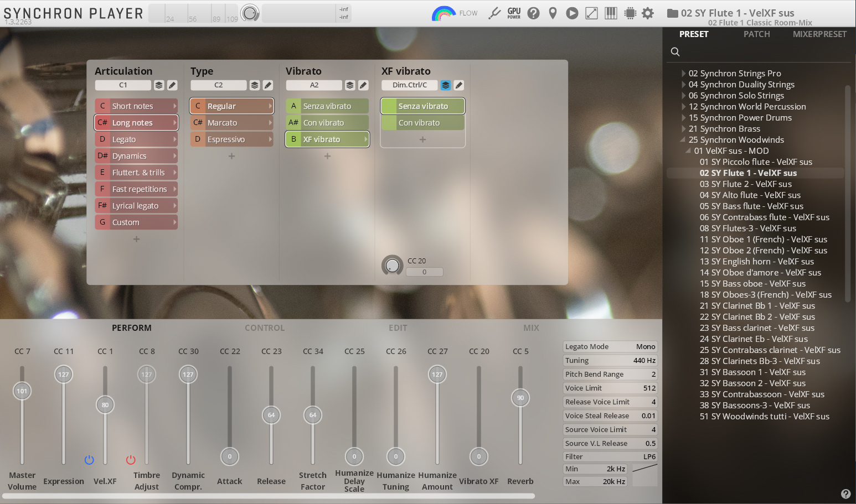Image resolution: width=856 pixels, height=504 pixels.
Task: Click the Tuning 440 Hz field
Action: coord(610,361)
